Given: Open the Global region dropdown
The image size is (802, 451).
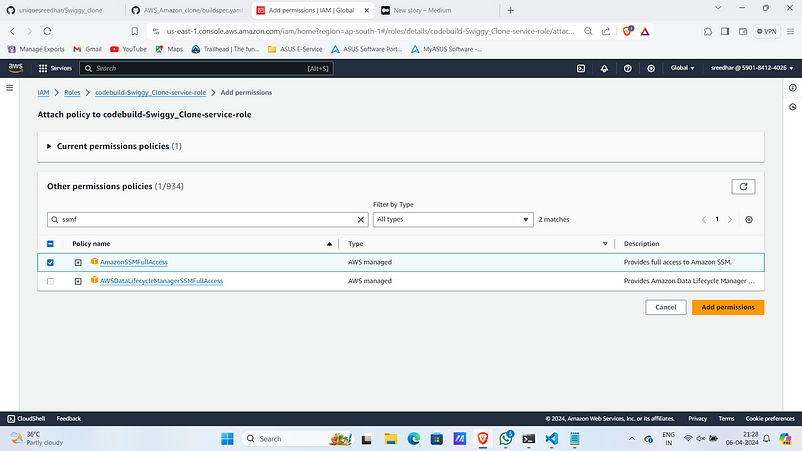Looking at the screenshot, I should [x=682, y=68].
